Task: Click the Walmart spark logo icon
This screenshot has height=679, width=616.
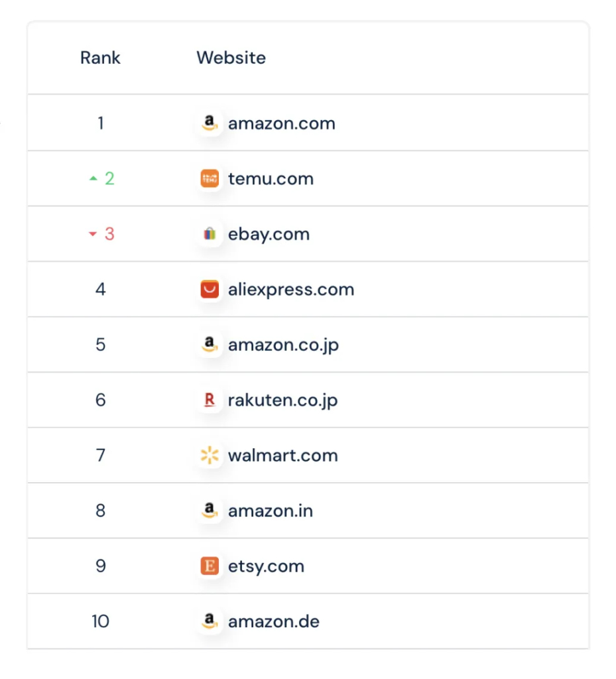Action: [210, 455]
